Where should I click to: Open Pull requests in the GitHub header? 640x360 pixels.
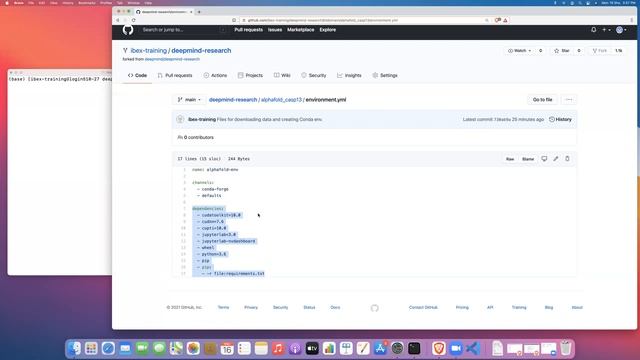click(x=249, y=30)
